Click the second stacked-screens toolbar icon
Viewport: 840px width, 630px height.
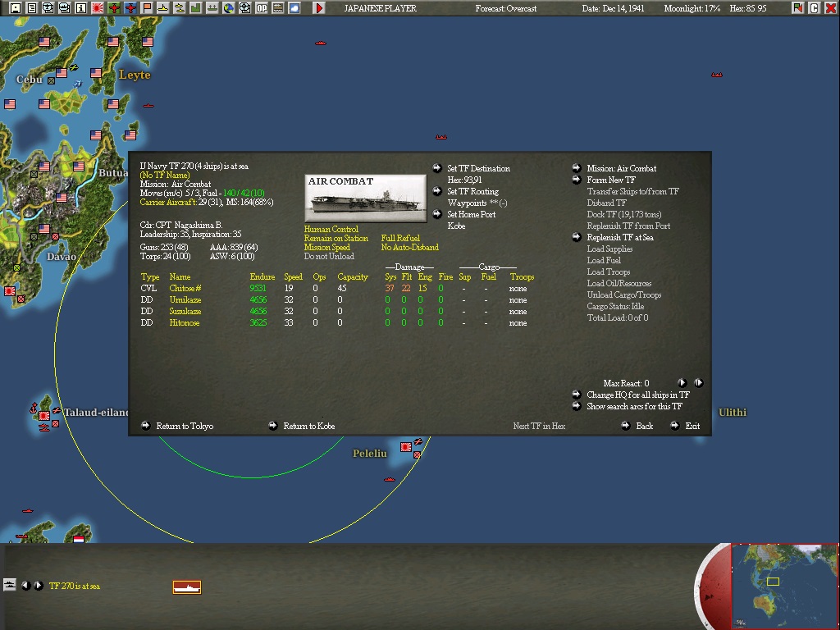pos(64,8)
